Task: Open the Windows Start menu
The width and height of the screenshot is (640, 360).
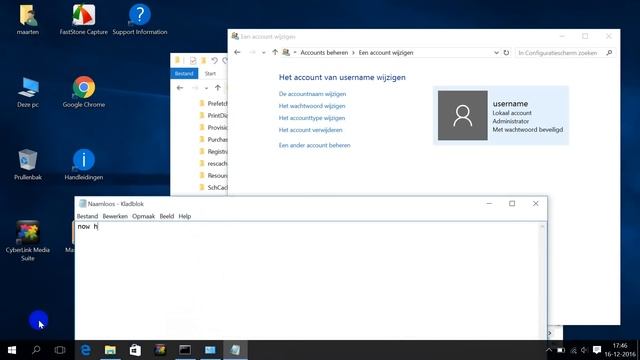Action: (x=12, y=350)
